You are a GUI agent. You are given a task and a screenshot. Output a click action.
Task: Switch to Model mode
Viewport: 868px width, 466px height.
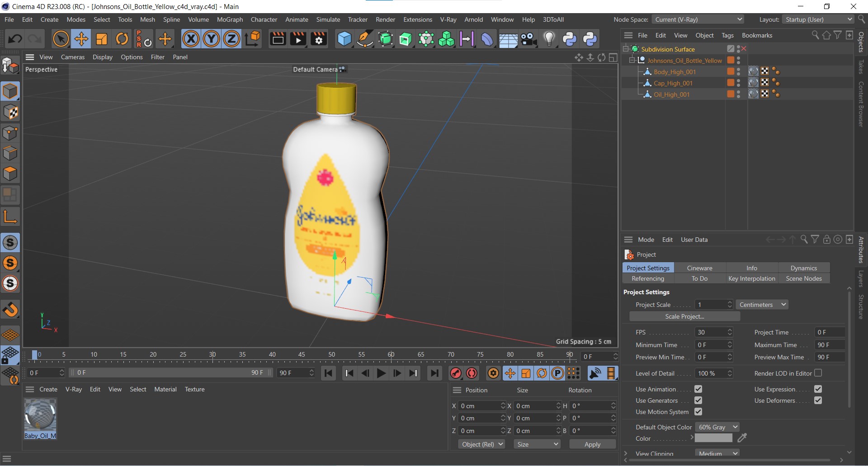10,91
